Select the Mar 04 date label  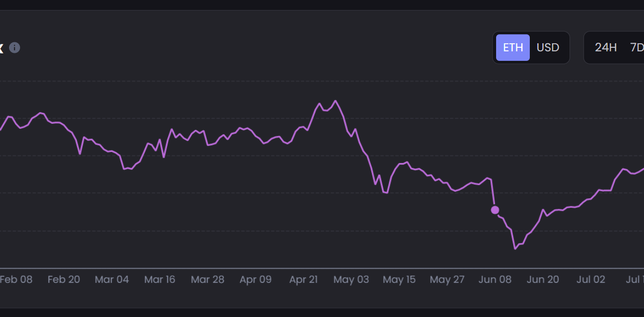[x=112, y=279]
